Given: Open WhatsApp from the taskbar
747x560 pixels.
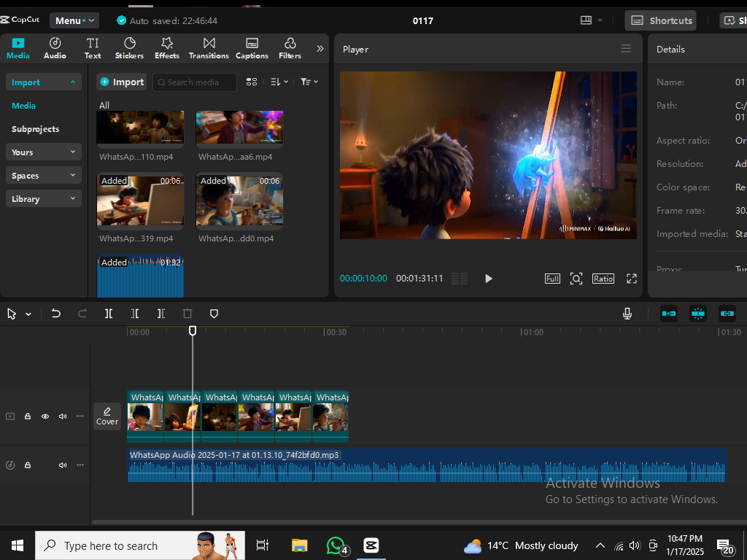Looking at the screenshot, I should 337,545.
